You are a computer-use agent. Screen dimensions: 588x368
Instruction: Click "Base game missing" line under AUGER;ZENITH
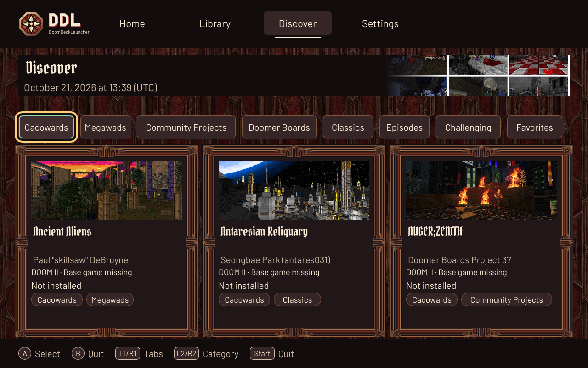pyautogui.click(x=457, y=272)
